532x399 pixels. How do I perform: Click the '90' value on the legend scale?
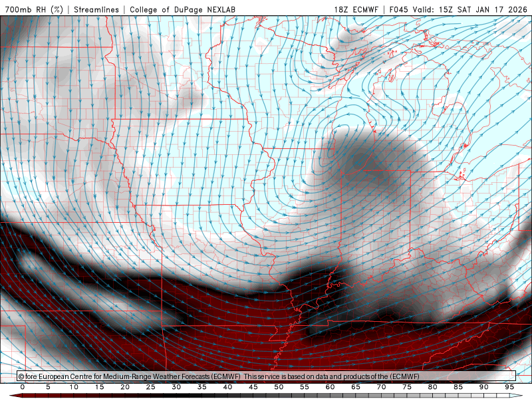pos(484,387)
